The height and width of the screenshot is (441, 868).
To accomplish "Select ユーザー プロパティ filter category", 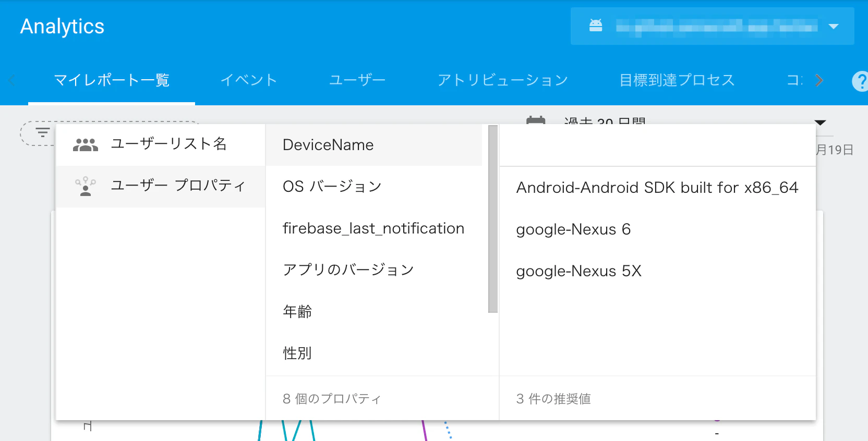I will [160, 187].
